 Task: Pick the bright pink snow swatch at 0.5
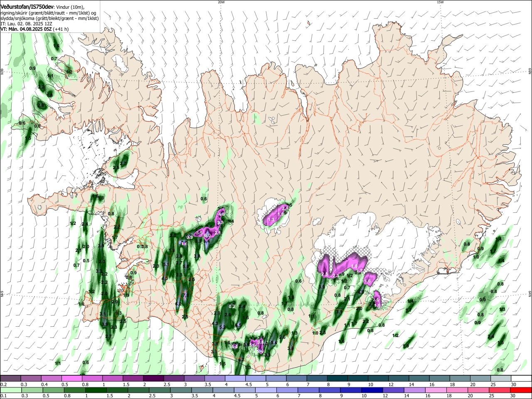point(71,378)
